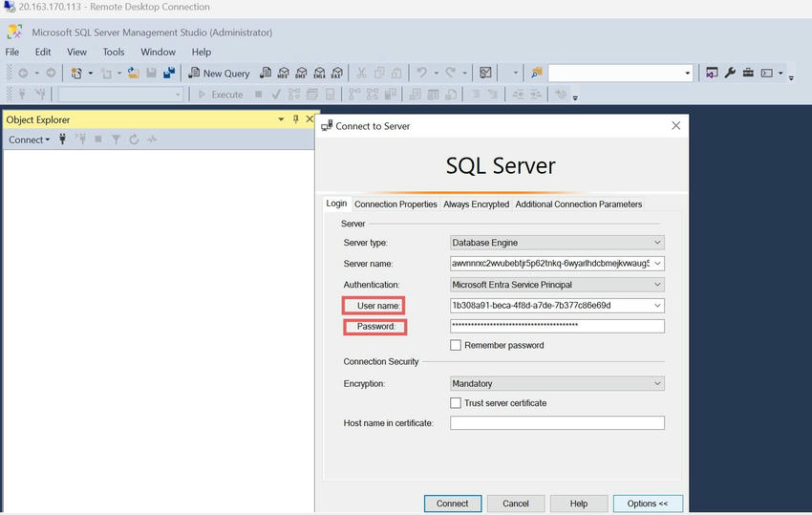Viewport: 812px width, 515px height.
Task: Click the wrench properties icon
Action: coord(730,73)
